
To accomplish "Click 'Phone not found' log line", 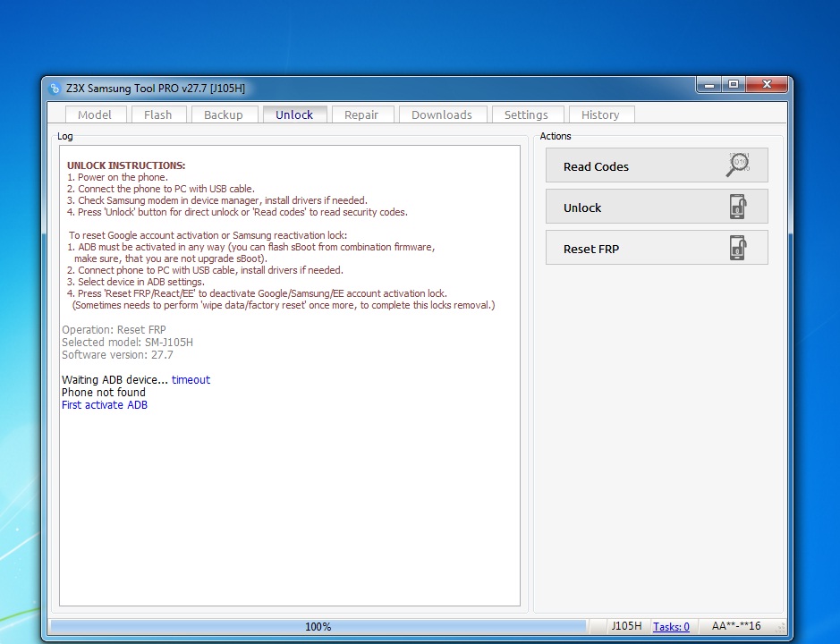I will (104, 392).
